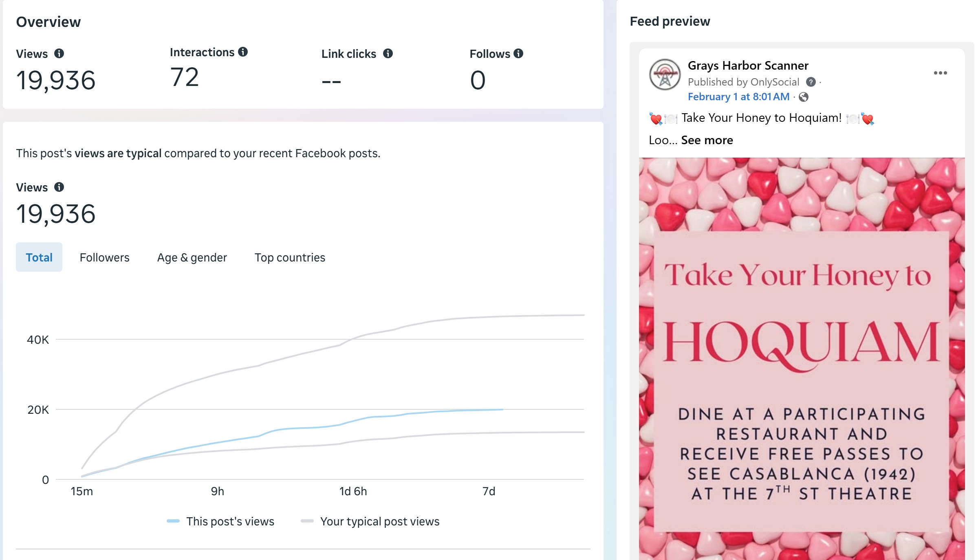Screen dimensions: 976x560
Task: Switch to the Followers tab
Action: (x=104, y=257)
